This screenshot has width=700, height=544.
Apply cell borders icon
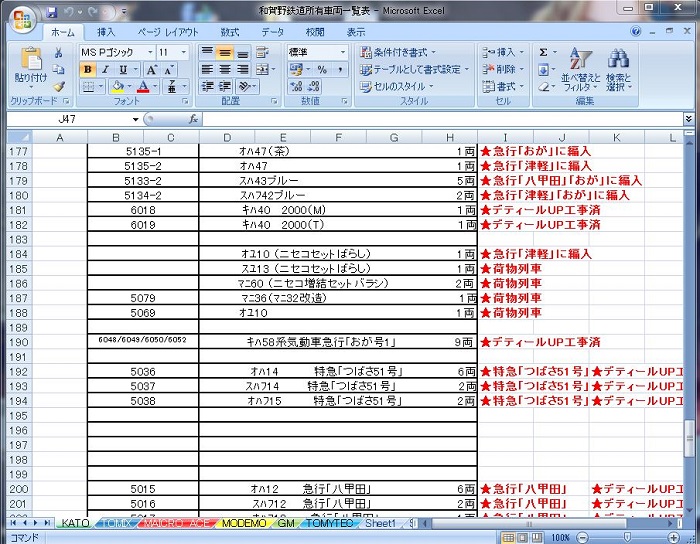pyautogui.click(x=88, y=86)
